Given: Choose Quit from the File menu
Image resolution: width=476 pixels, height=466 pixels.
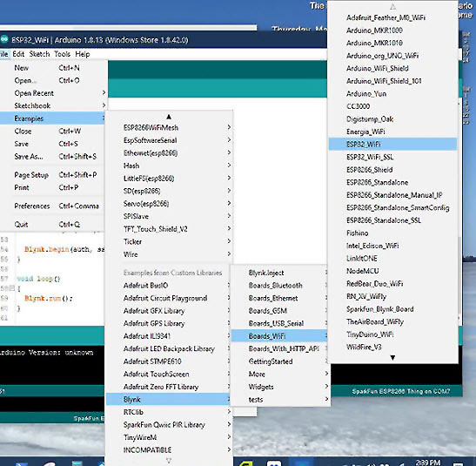Looking at the screenshot, I should tap(53, 225).
